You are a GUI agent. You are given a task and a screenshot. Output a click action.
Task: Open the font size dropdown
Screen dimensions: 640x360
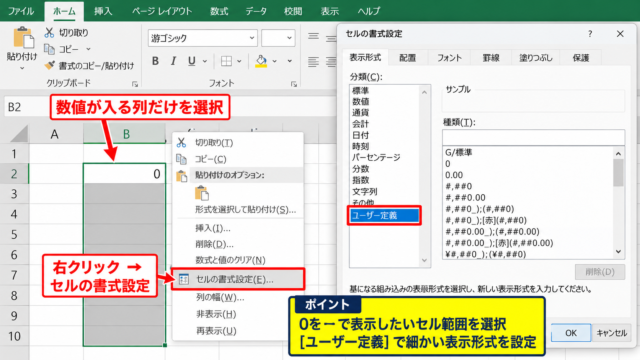[x=289, y=38]
